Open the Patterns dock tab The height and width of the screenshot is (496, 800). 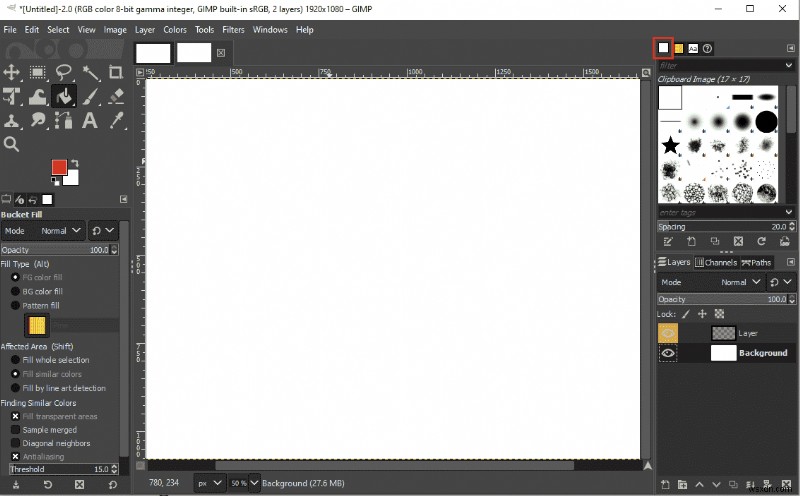(x=679, y=48)
